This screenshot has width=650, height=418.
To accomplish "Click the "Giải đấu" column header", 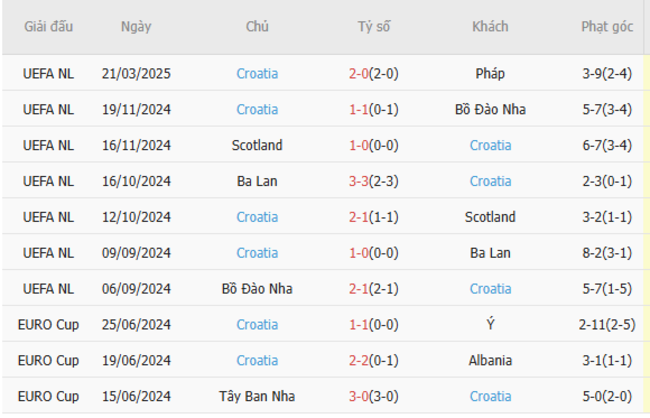I will coord(48,27).
